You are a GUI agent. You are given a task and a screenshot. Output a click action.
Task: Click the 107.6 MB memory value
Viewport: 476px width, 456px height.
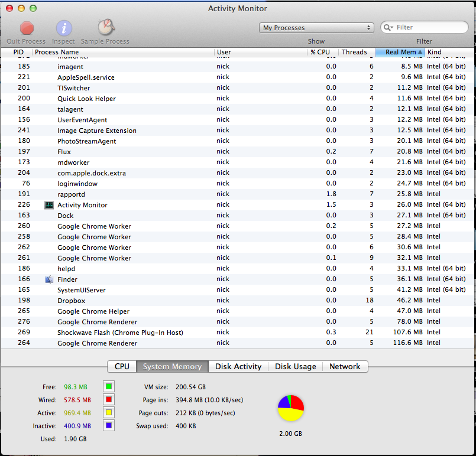(x=407, y=332)
